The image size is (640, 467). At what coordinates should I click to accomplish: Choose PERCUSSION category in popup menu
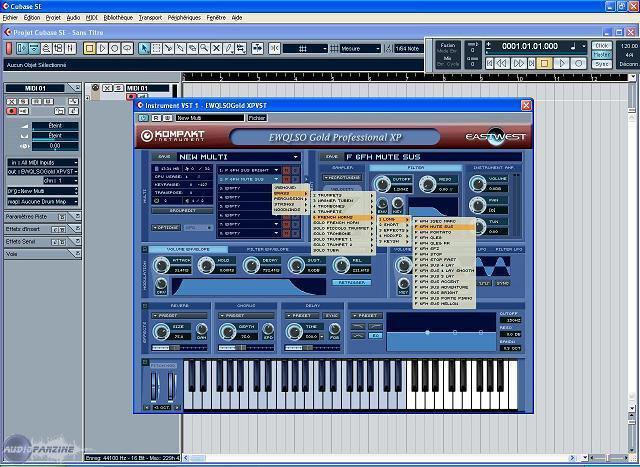pos(291,198)
